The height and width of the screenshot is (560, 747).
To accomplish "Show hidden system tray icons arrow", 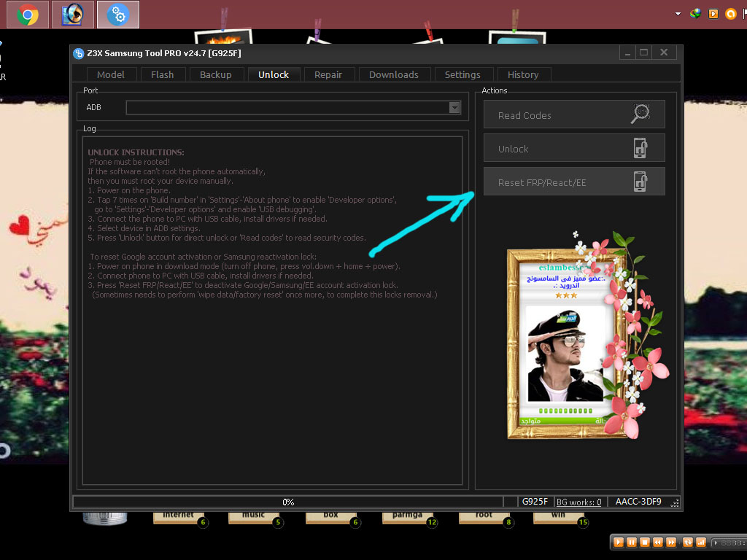I will [678, 14].
